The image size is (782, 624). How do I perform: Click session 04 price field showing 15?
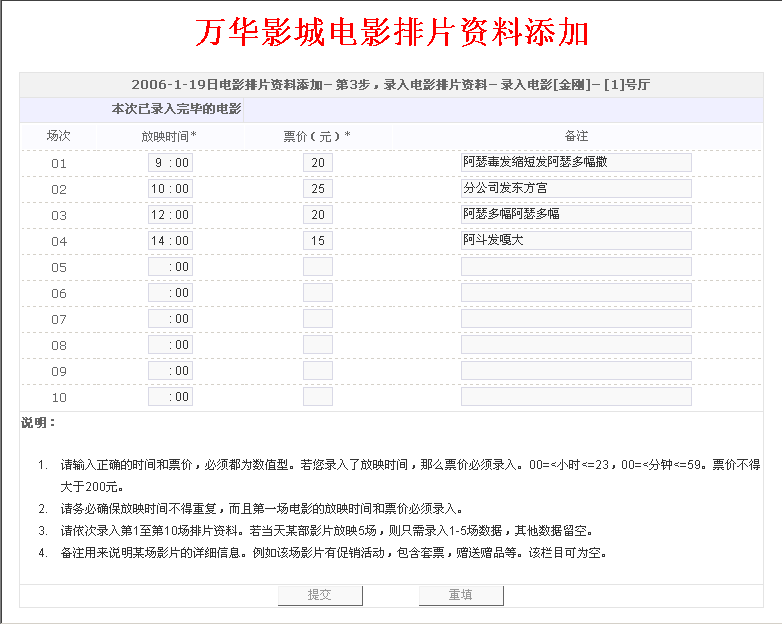318,241
